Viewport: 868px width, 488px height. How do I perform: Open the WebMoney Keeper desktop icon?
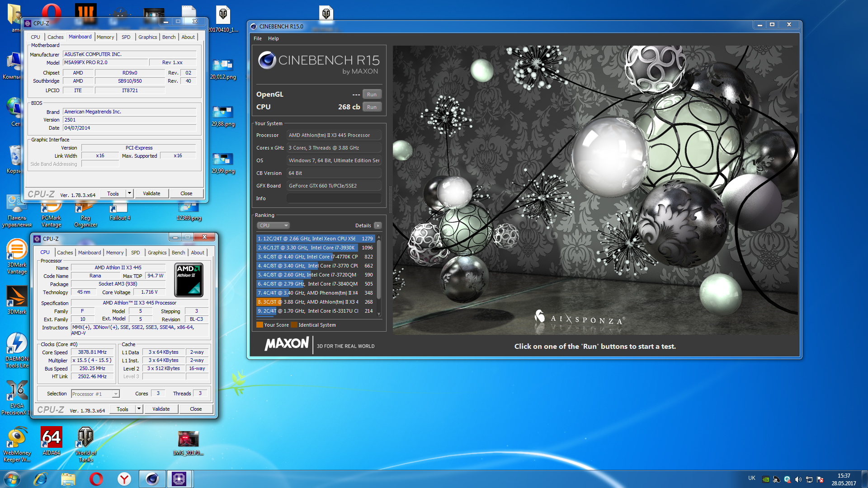pyautogui.click(x=17, y=445)
